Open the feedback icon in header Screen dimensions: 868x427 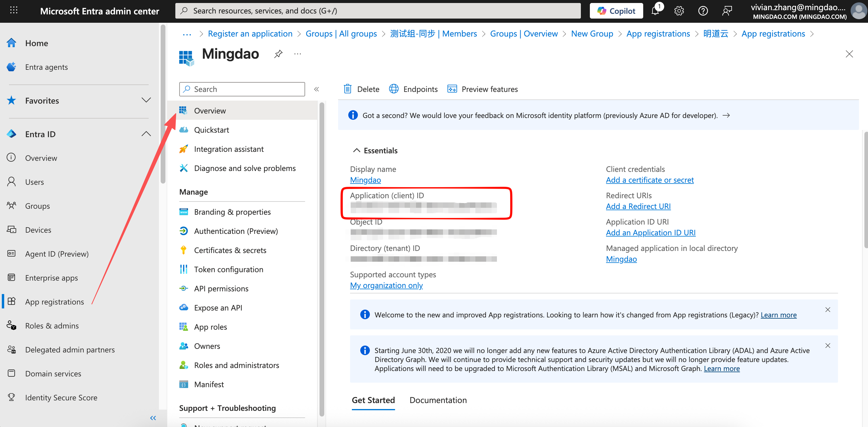point(727,11)
